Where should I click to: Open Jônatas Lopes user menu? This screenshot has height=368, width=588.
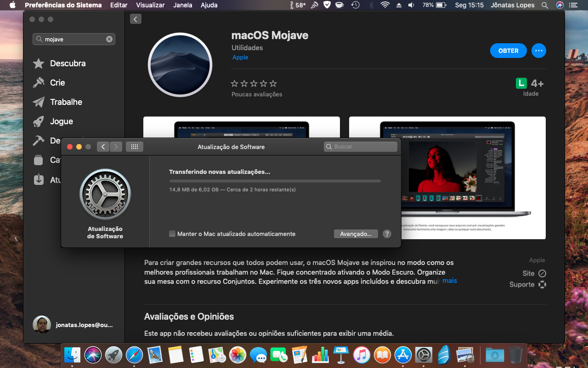tap(513, 5)
